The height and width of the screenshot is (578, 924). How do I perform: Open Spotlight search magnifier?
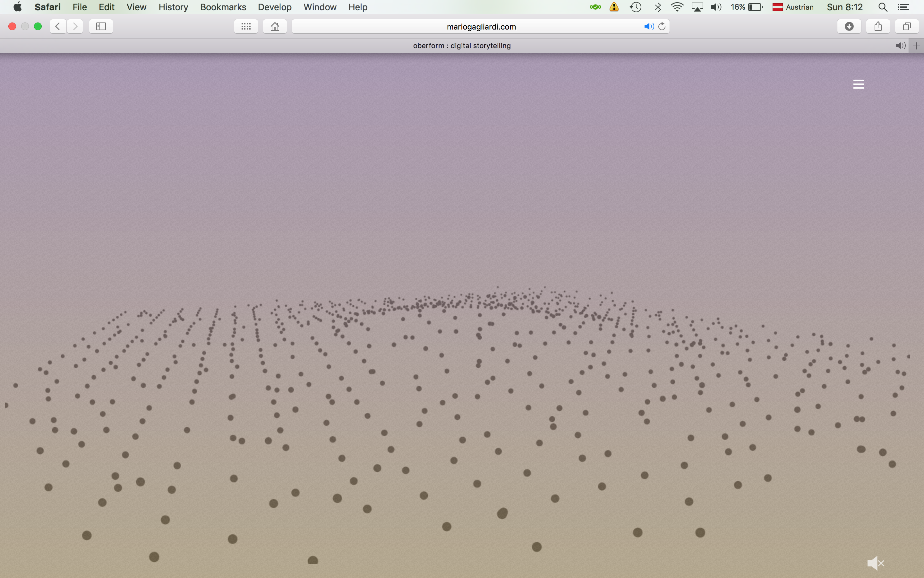[x=883, y=7]
